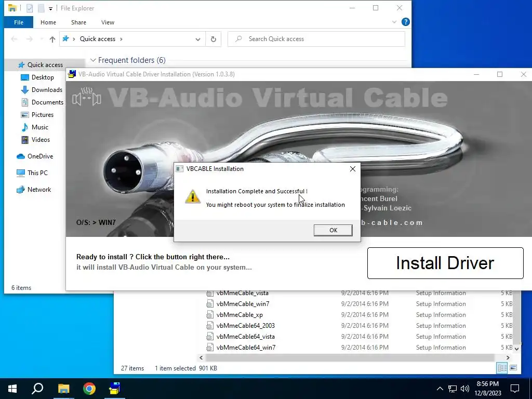Viewport: 532px width, 399px height.
Task: Click the VB-Audio installer title bar icon
Action: 72,74
